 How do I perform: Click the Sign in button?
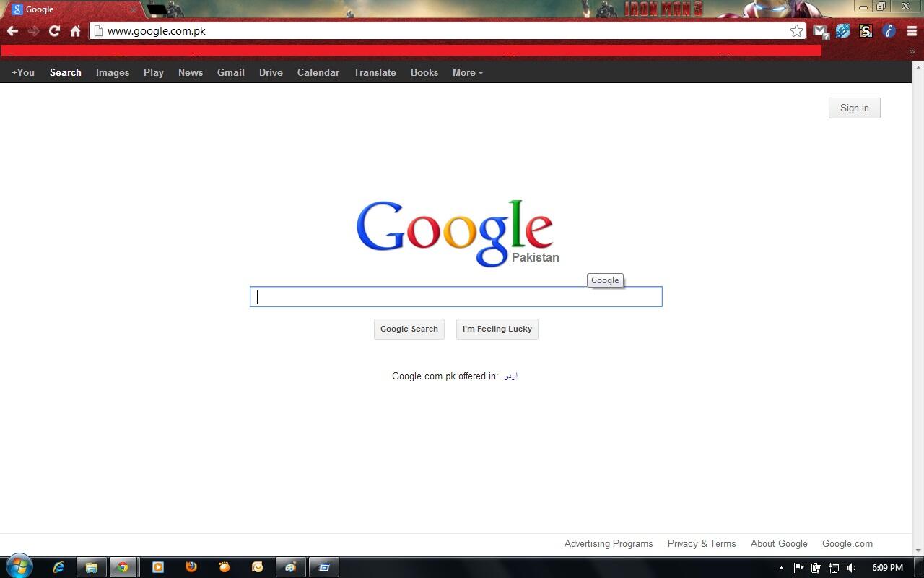tap(855, 108)
